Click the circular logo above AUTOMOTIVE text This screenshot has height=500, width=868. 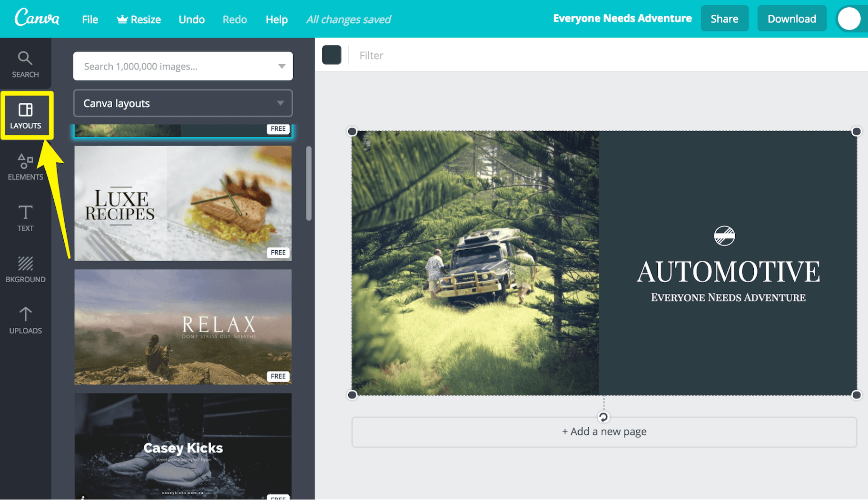click(724, 235)
